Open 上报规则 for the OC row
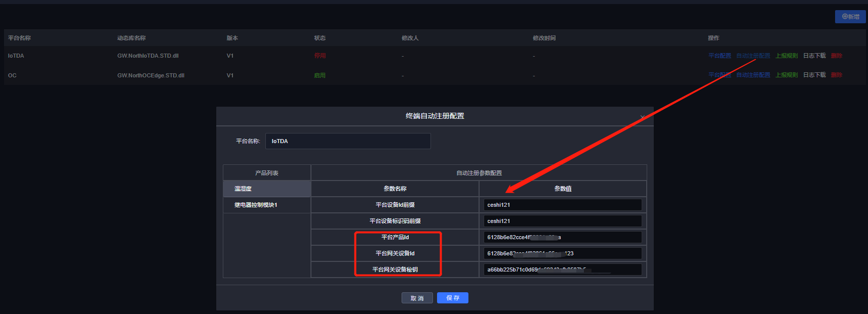This screenshot has height=314, width=868. point(786,75)
